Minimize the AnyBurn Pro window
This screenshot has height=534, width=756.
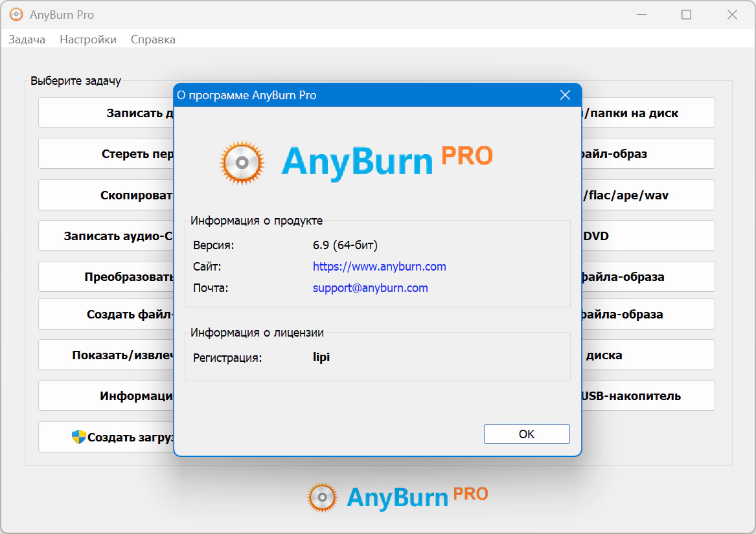coord(641,15)
